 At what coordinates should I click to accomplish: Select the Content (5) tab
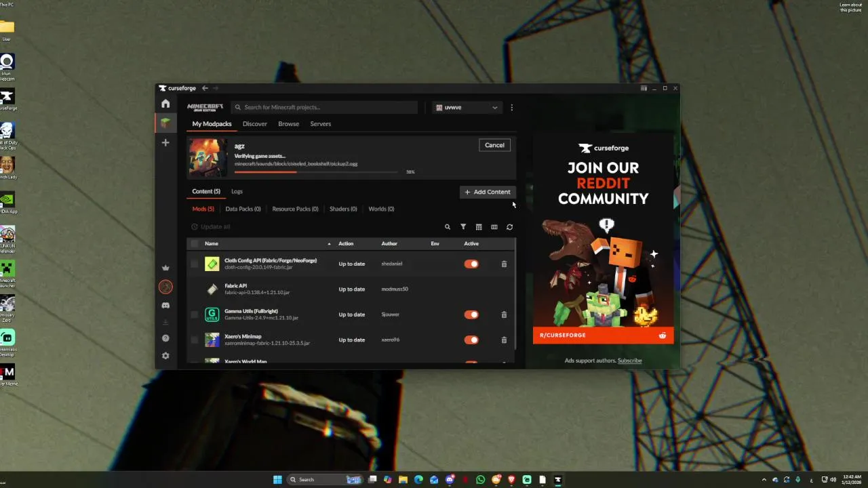click(x=206, y=191)
